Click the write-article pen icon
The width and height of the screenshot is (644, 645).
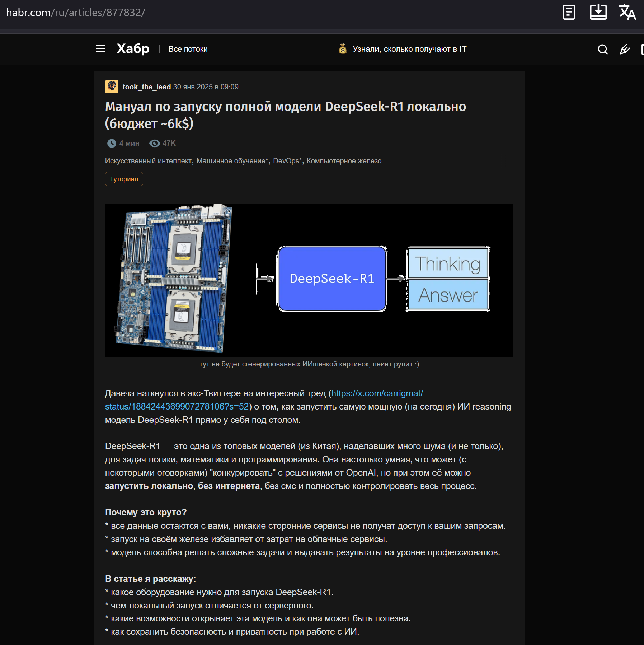pyautogui.click(x=625, y=49)
